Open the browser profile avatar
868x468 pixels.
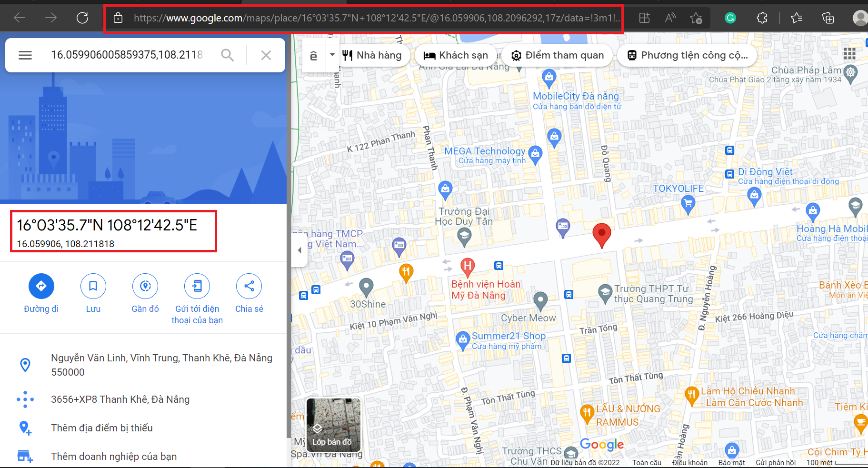[x=860, y=18]
